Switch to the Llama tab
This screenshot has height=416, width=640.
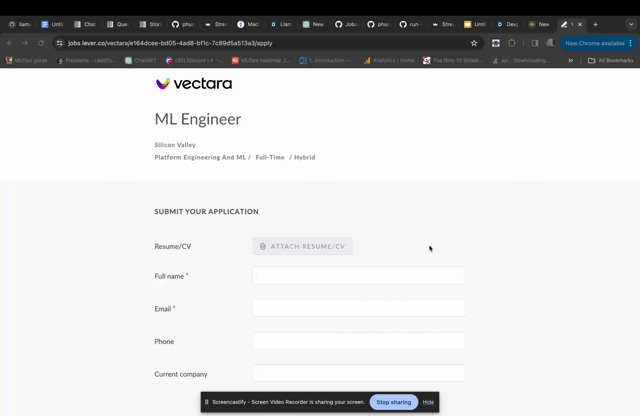[x=281, y=24]
